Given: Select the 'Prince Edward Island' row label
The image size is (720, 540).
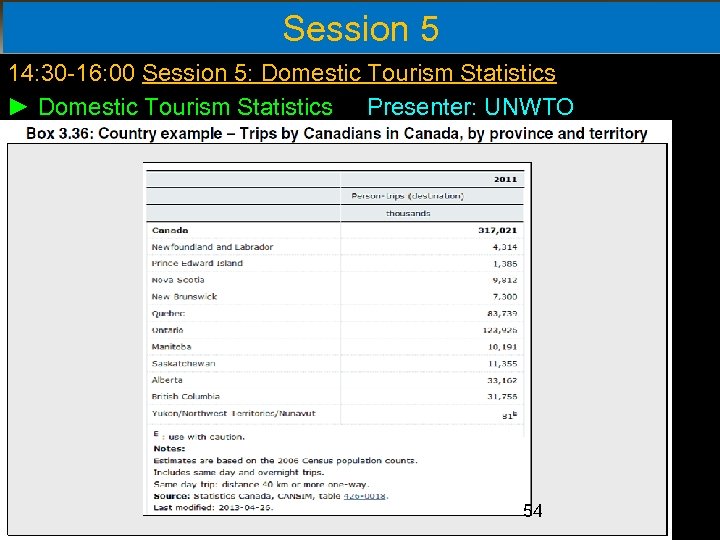Looking at the screenshot, I should (197, 264).
